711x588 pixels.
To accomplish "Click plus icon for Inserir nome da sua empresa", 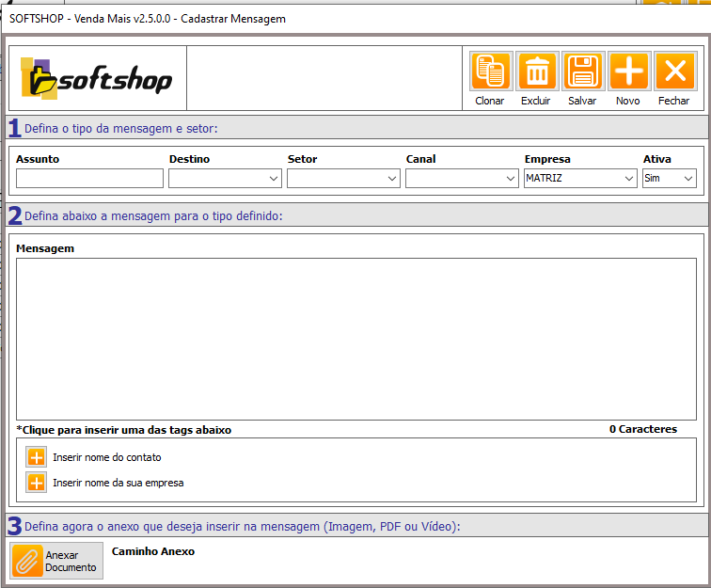I will pyautogui.click(x=36, y=483).
